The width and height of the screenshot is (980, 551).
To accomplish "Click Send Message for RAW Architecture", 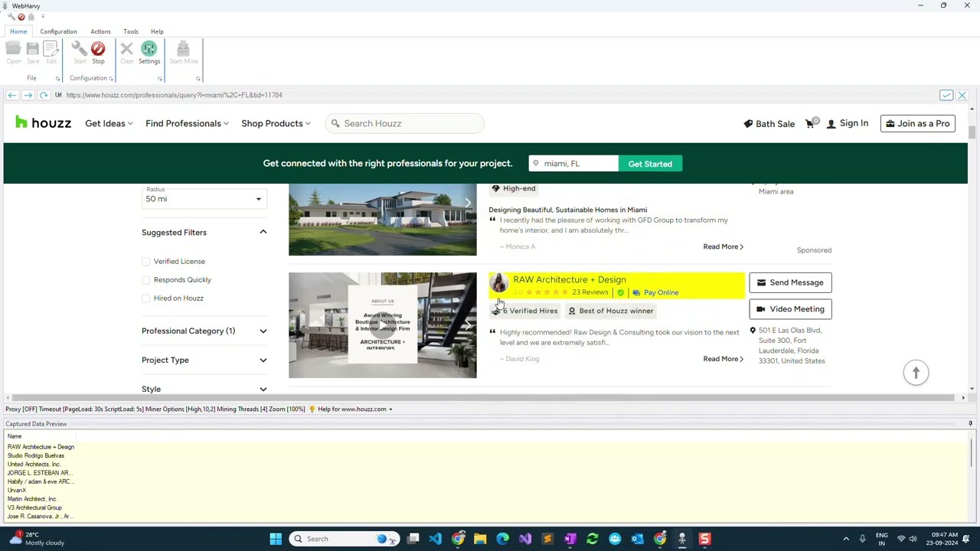I will point(790,282).
